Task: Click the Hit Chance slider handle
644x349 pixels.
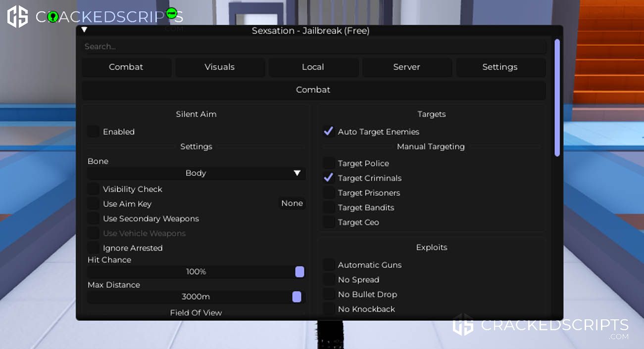Action: (299, 272)
